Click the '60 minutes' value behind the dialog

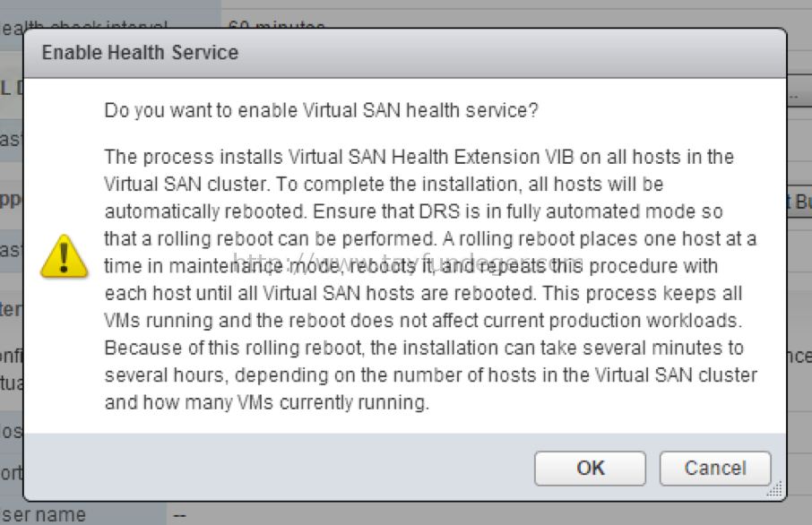point(277,25)
